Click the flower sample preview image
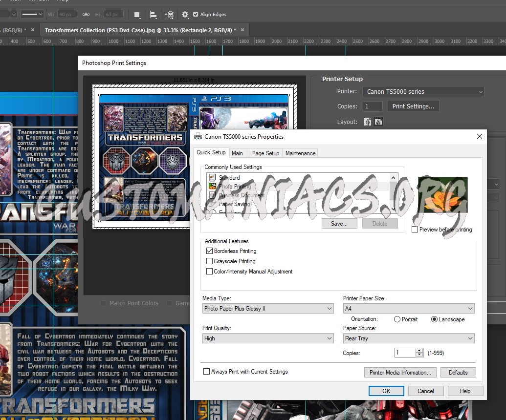This screenshot has width=506, height=420. [x=442, y=195]
